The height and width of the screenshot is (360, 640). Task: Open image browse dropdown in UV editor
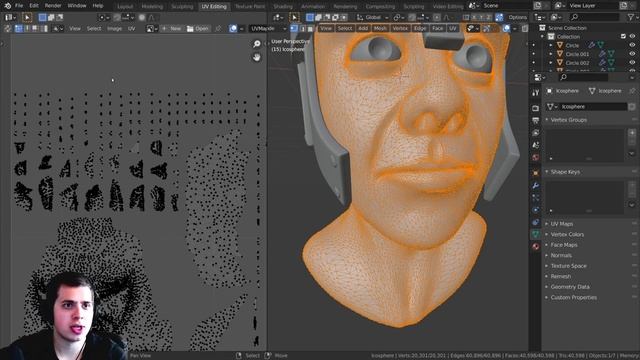pyautogui.click(x=151, y=29)
